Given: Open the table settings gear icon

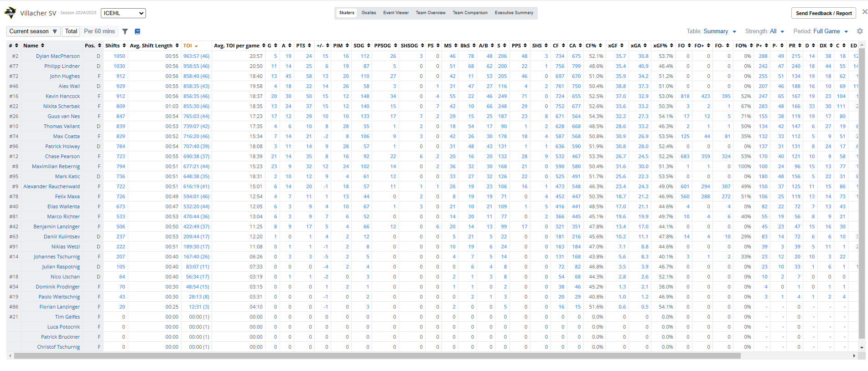Looking at the screenshot, I should tap(859, 31).
